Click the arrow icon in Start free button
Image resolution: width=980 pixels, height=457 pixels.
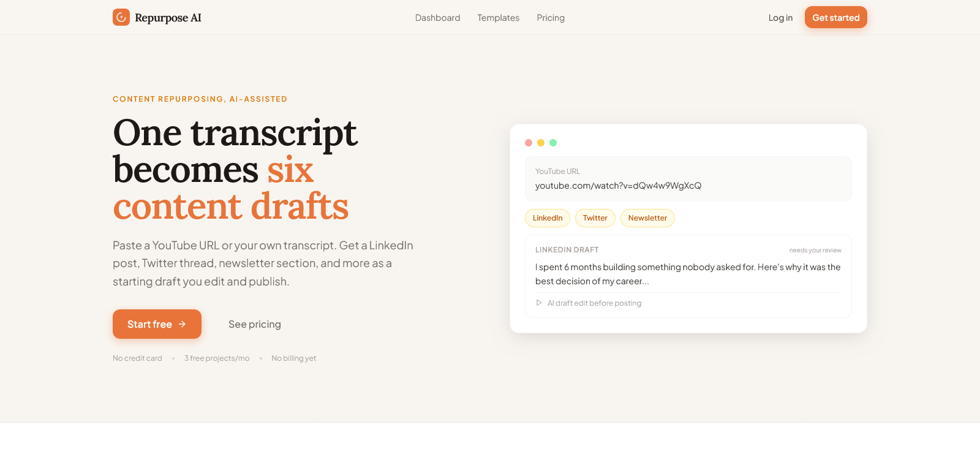pyautogui.click(x=182, y=324)
